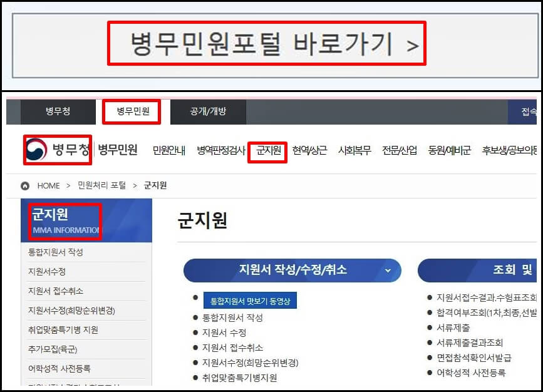543x392 pixels.
Task: Select the 병무청 tab at top left
Action: (x=55, y=111)
